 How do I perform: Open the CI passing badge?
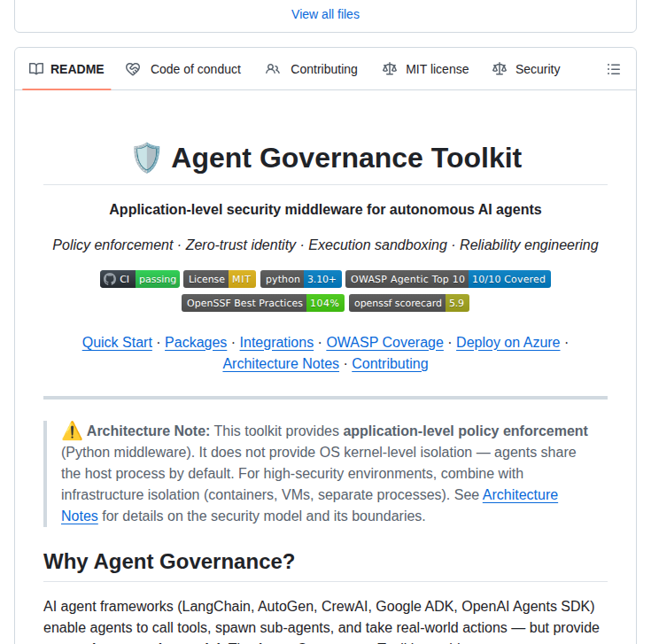coord(140,279)
